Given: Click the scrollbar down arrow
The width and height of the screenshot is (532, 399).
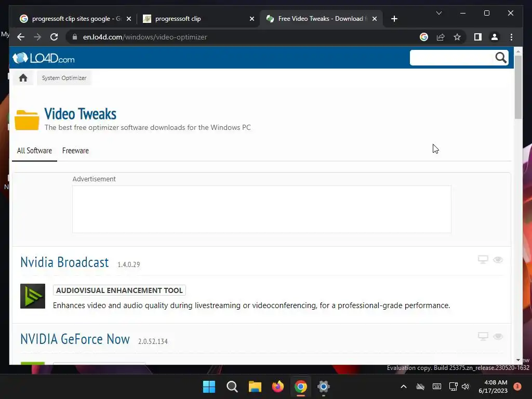Looking at the screenshot, I should click(518, 360).
